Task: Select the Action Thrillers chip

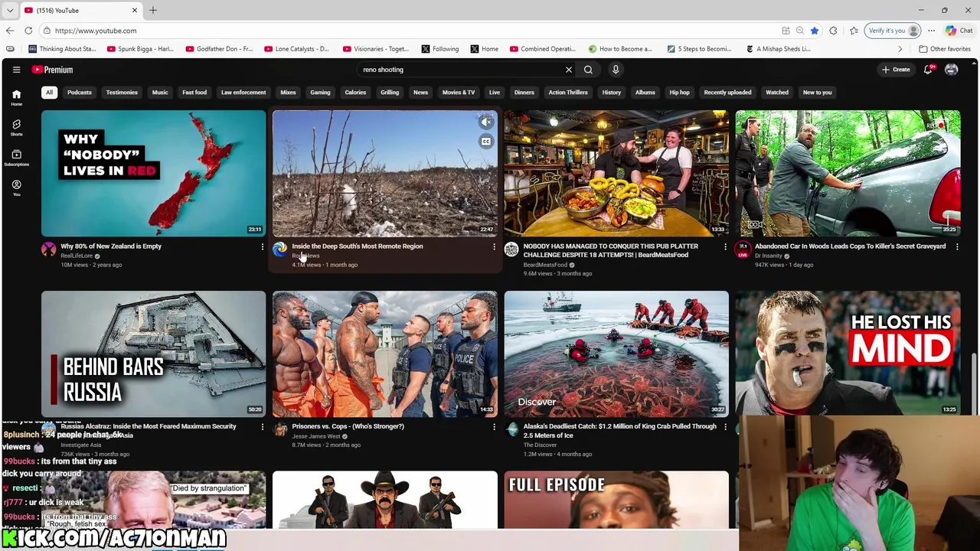Action: [x=568, y=93]
